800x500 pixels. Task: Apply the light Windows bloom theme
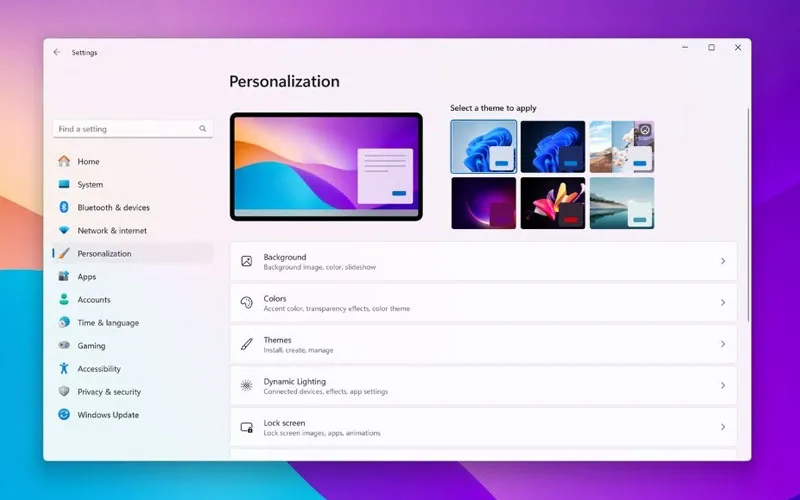coord(484,146)
